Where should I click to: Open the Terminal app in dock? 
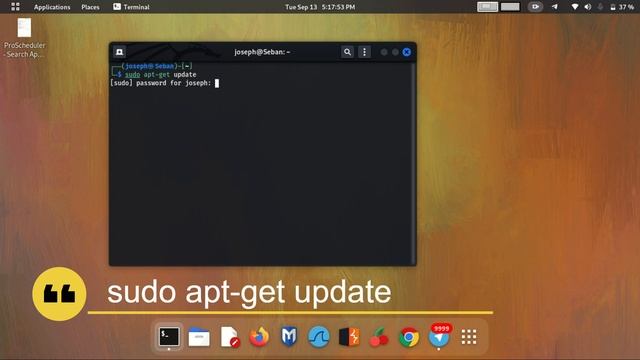tap(169, 337)
